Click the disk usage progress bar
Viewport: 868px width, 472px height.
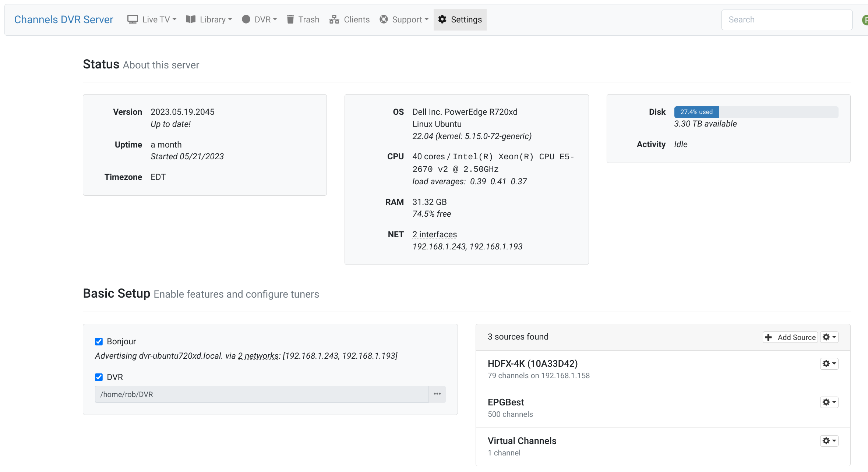point(756,112)
